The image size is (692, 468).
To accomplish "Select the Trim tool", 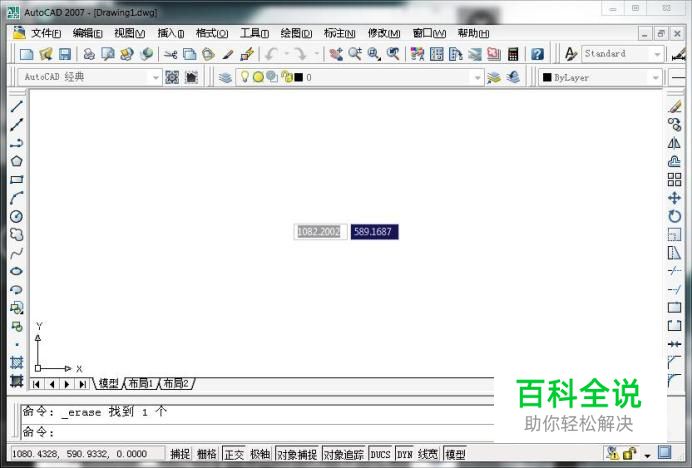I will (x=674, y=271).
